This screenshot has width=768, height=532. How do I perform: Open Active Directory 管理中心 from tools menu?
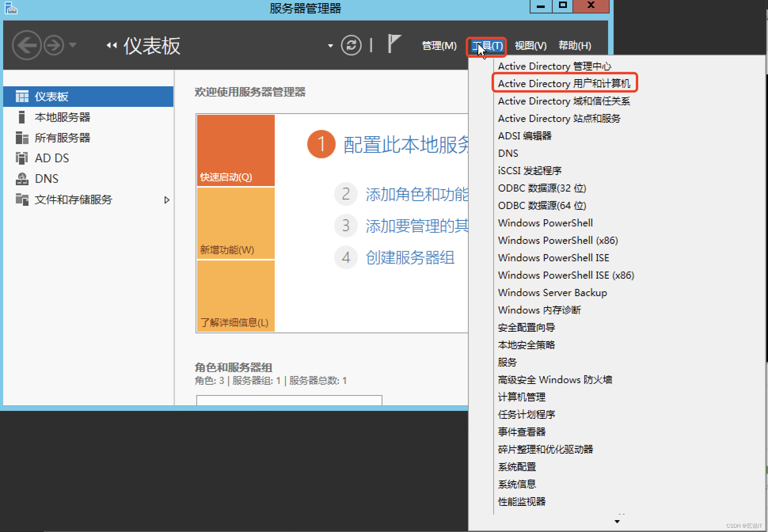click(x=555, y=66)
